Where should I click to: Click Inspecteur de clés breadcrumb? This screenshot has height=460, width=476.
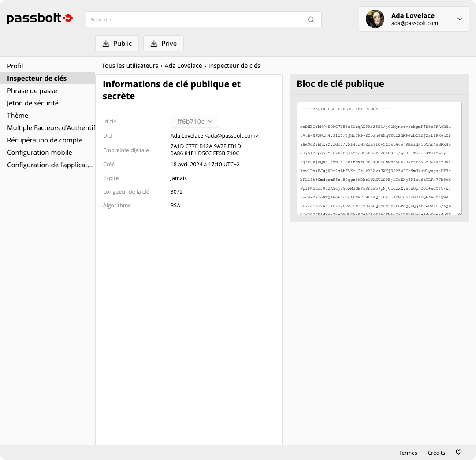[234, 66]
